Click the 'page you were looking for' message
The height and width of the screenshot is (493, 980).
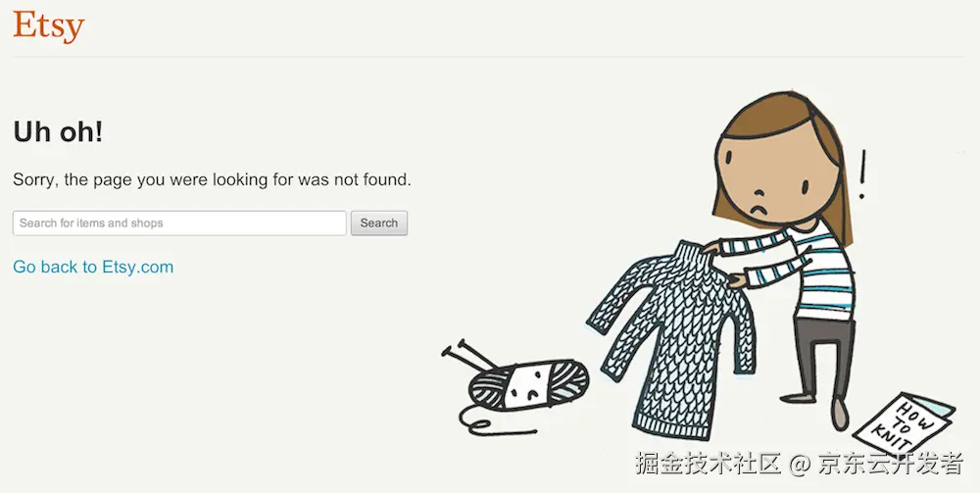(x=212, y=180)
